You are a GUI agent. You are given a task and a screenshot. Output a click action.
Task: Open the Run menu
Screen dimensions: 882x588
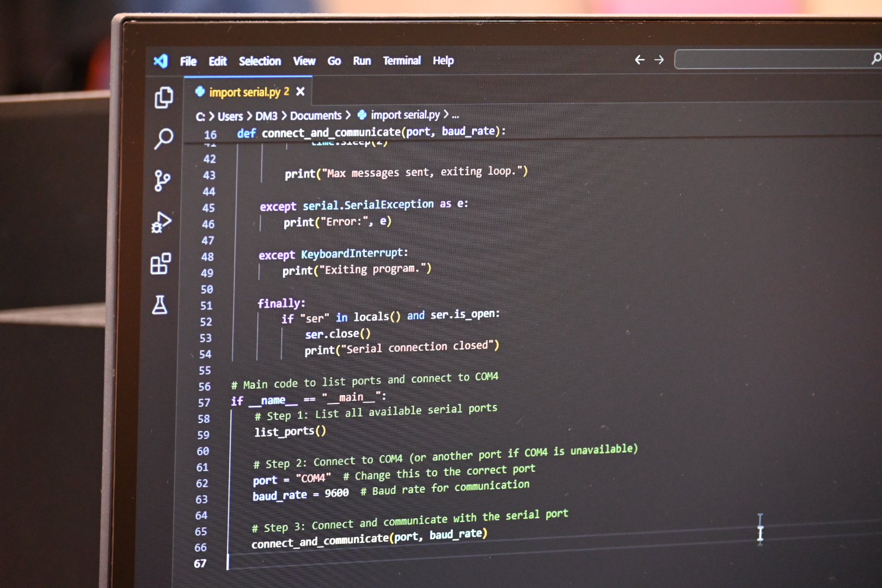pos(362,61)
